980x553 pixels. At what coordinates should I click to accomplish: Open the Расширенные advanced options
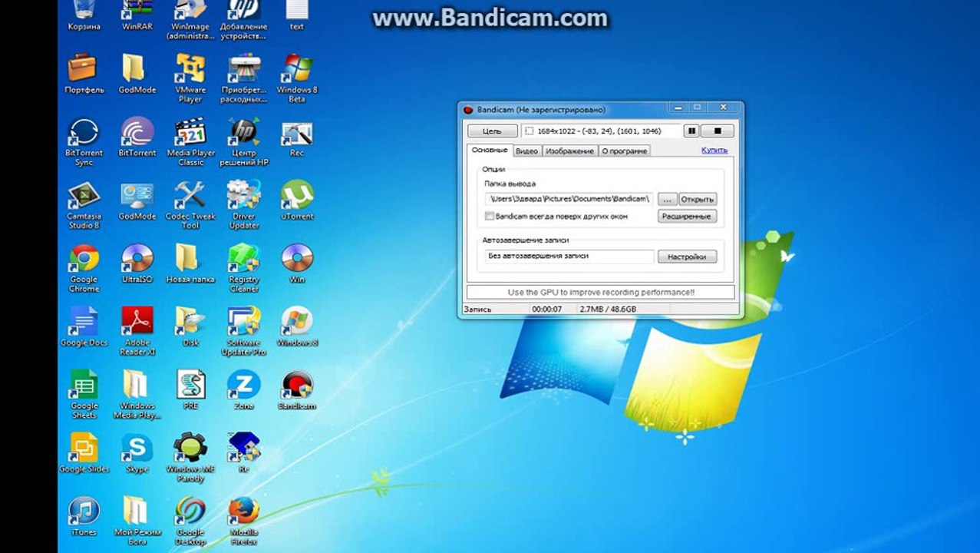687,217
